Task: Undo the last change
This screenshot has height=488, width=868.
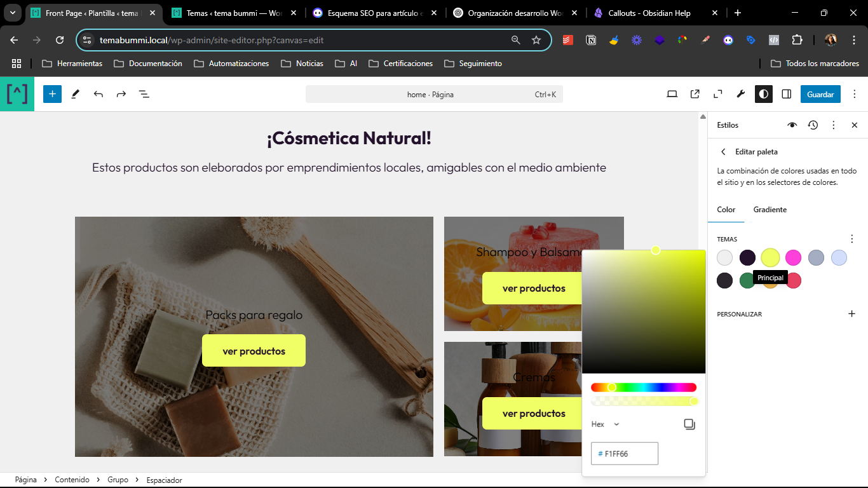Action: pyautogui.click(x=98, y=94)
